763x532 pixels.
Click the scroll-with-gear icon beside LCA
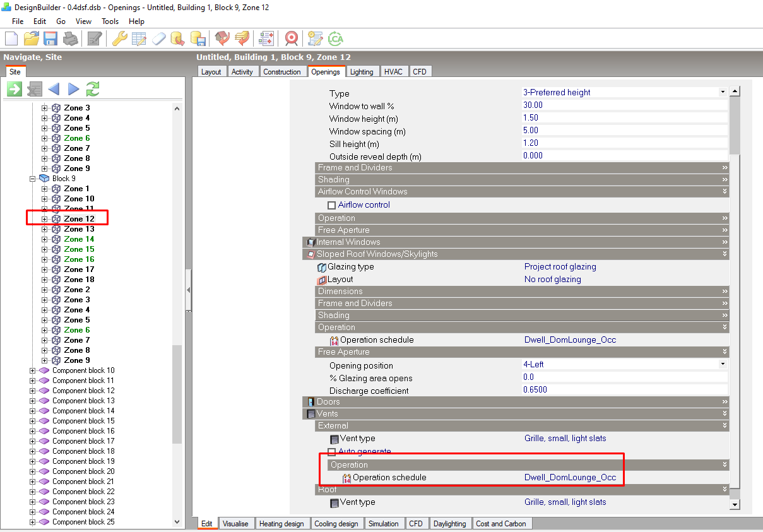(x=316, y=38)
